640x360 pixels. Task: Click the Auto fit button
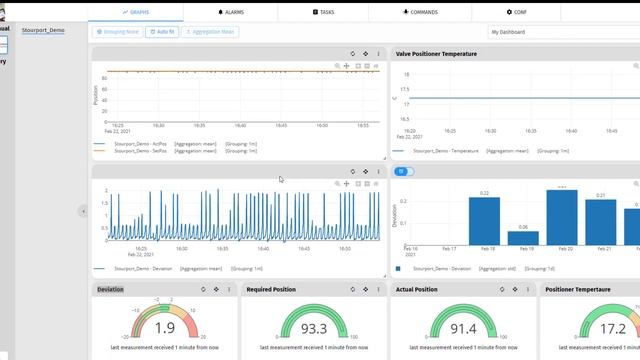[x=162, y=32]
